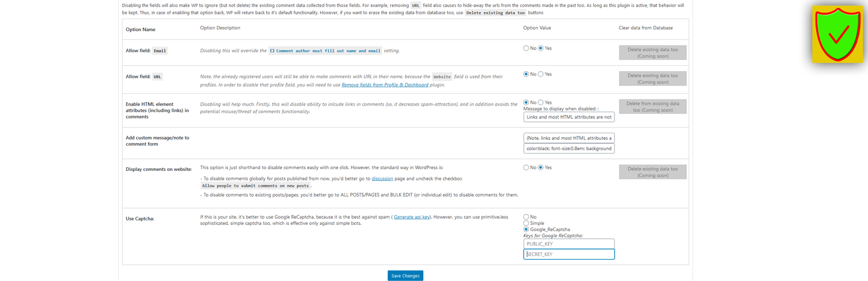
Task: Click the PUBLIC_KEY input field
Action: pos(569,244)
